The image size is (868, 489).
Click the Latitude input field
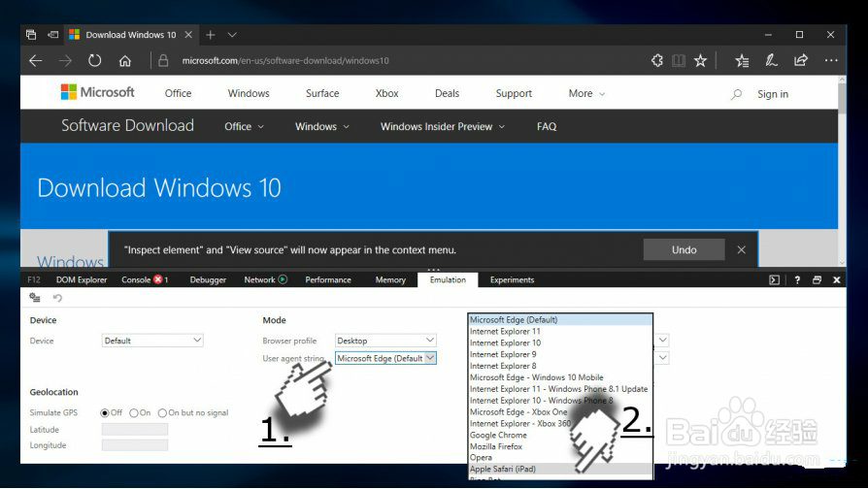coord(135,429)
